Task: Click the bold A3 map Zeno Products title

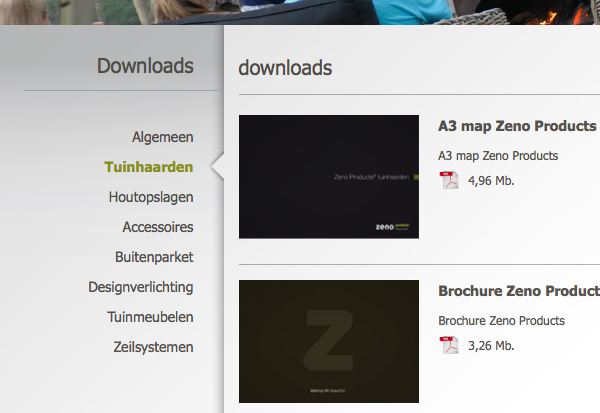Action: pyautogui.click(x=517, y=126)
